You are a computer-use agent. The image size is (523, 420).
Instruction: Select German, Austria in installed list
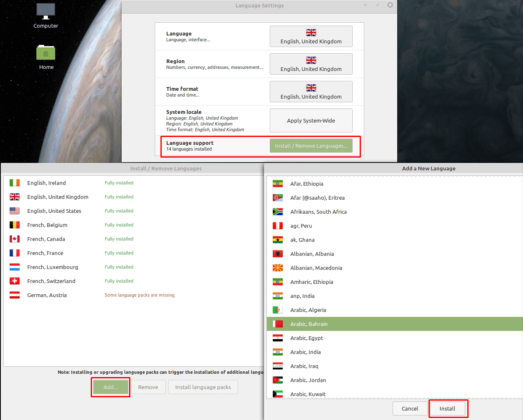(134, 295)
